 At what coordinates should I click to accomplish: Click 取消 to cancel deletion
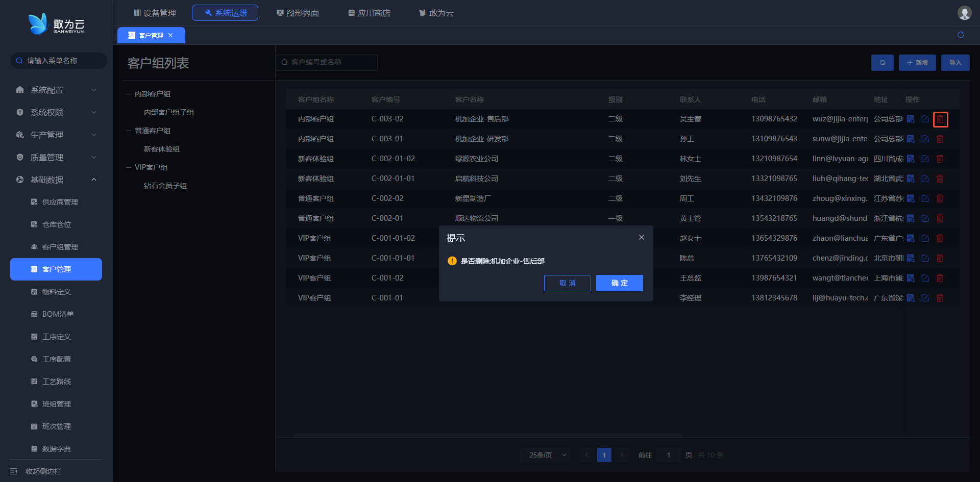[567, 283]
